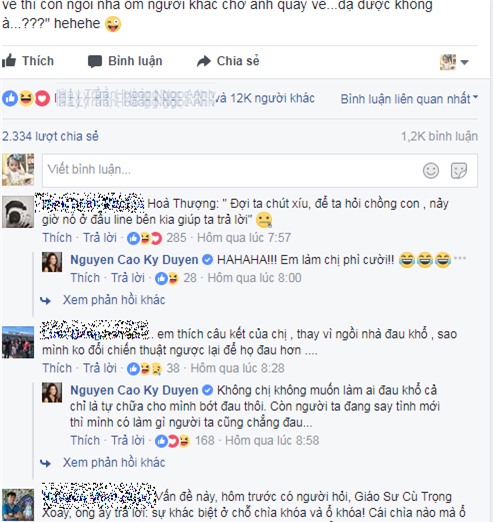
Task: Click the Thích thumbs-up icon on the post
Action: tap(9, 61)
